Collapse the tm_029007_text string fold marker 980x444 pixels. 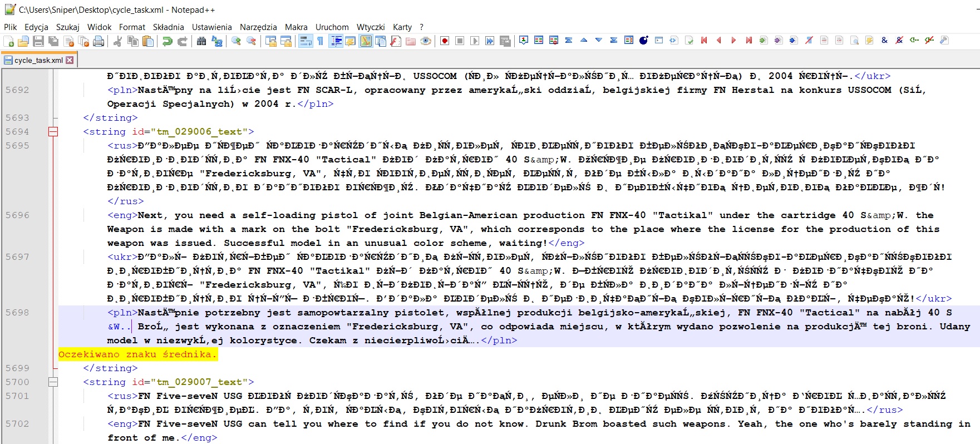point(53,382)
